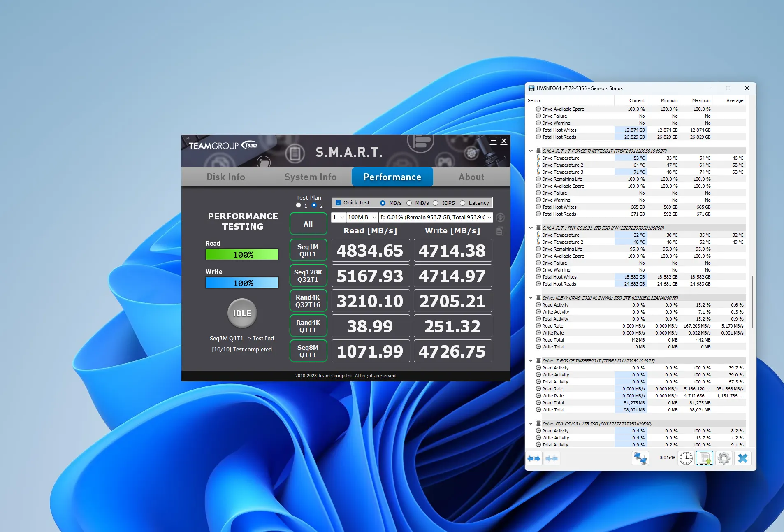The width and height of the screenshot is (784, 532).
Task: Open the E: drive selection dropdown
Action: [436, 217]
